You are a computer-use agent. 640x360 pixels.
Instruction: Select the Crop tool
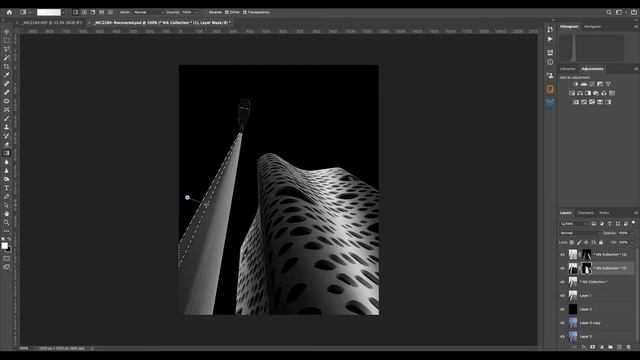pyautogui.click(x=7, y=66)
